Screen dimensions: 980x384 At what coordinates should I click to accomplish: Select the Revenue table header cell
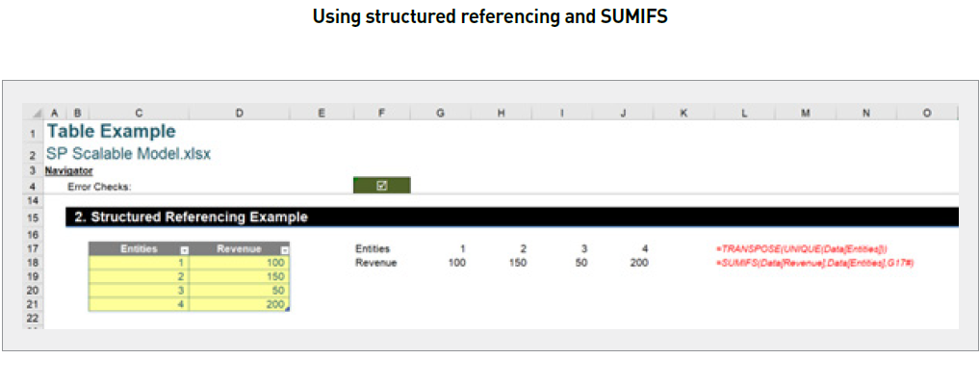tap(240, 249)
